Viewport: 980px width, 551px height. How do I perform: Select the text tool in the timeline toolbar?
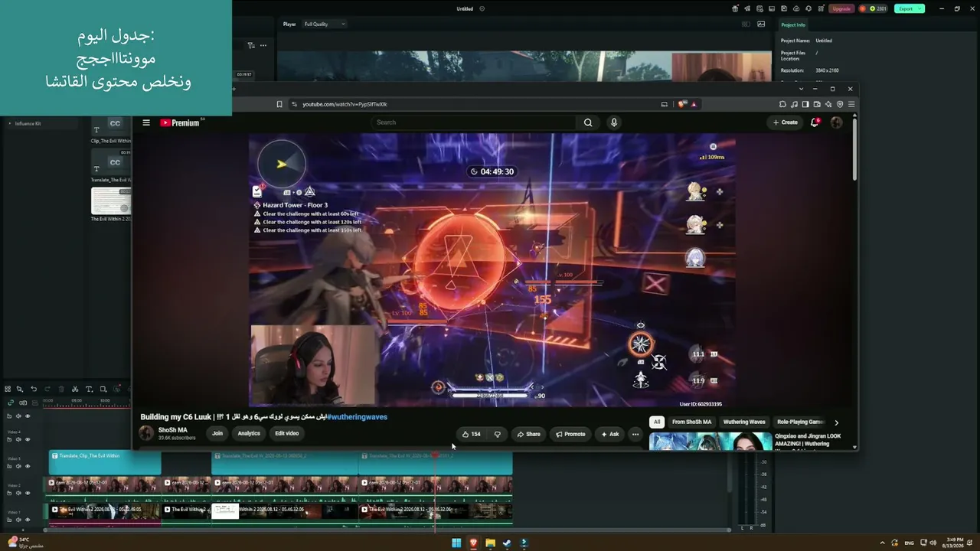[89, 389]
